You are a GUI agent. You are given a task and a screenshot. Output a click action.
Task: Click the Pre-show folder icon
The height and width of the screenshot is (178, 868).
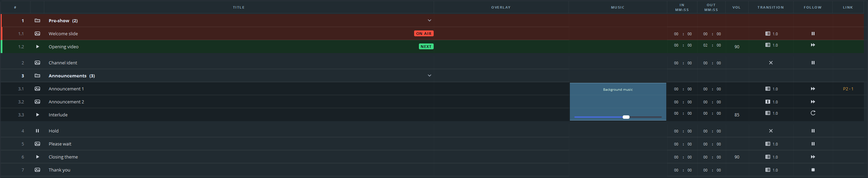coord(37,21)
